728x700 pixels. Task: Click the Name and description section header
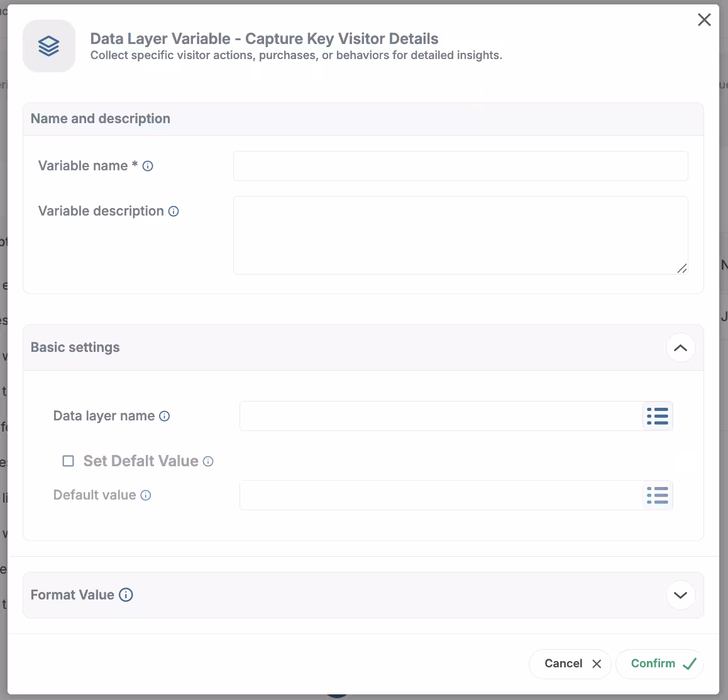point(100,119)
